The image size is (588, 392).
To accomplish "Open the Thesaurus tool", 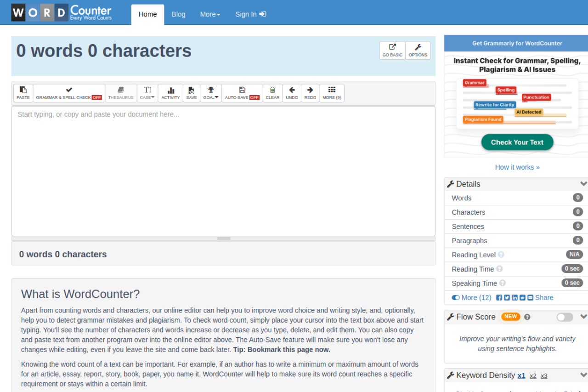I will pos(121,93).
